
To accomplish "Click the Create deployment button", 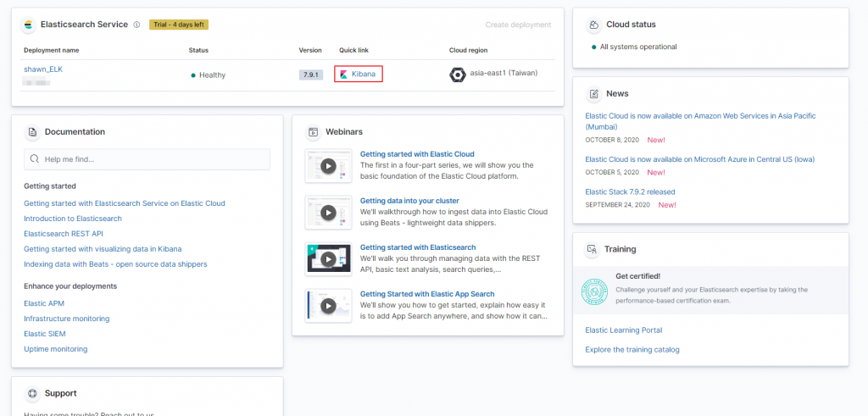I will [x=518, y=25].
